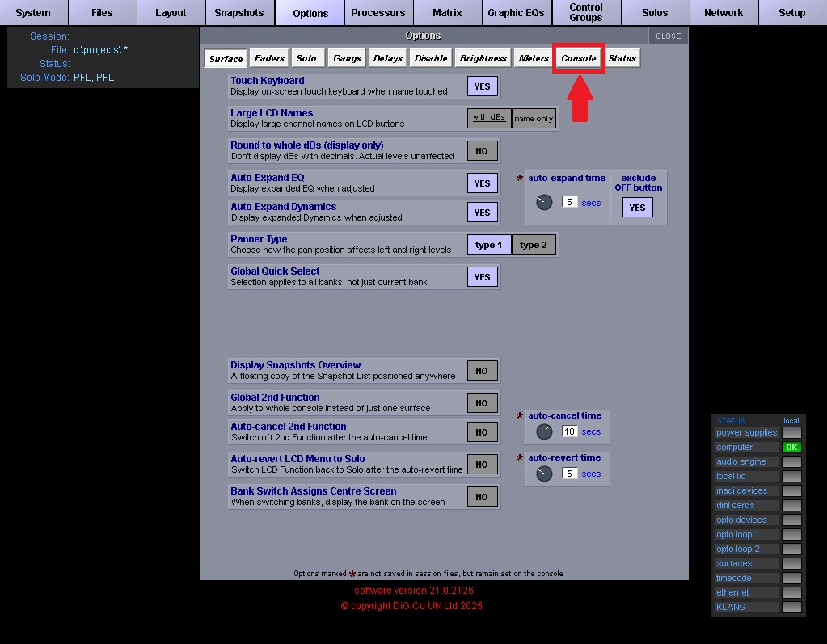Open the System menu
This screenshot has height=644, width=827.
33,13
